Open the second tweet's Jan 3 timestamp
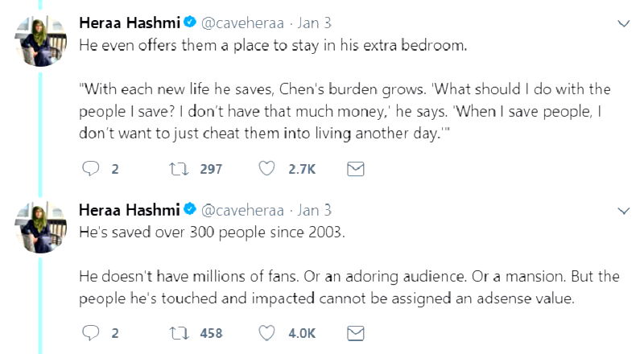644x354 pixels. coord(315,211)
